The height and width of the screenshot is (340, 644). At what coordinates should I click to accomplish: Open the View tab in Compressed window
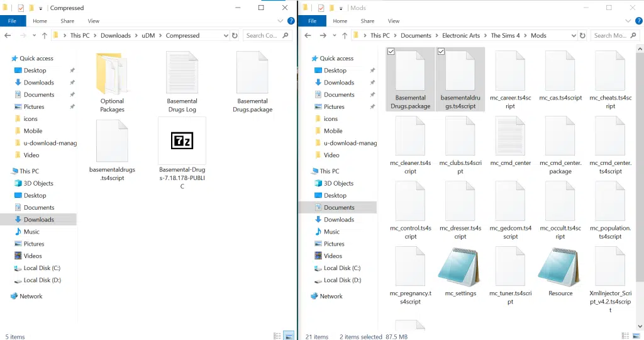coord(93,21)
